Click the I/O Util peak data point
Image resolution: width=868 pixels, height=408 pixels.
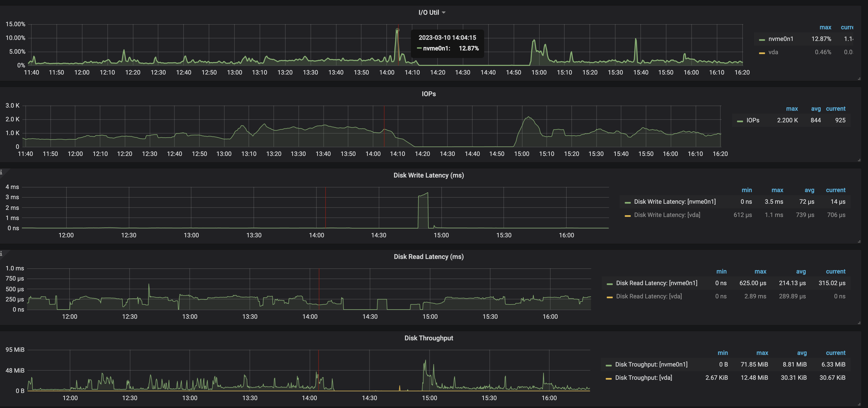(x=398, y=30)
